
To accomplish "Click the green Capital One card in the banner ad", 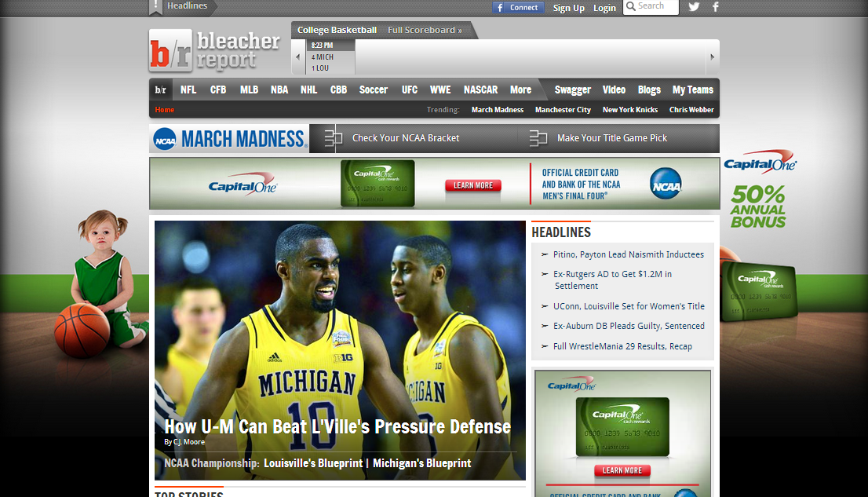I will 377,184.
